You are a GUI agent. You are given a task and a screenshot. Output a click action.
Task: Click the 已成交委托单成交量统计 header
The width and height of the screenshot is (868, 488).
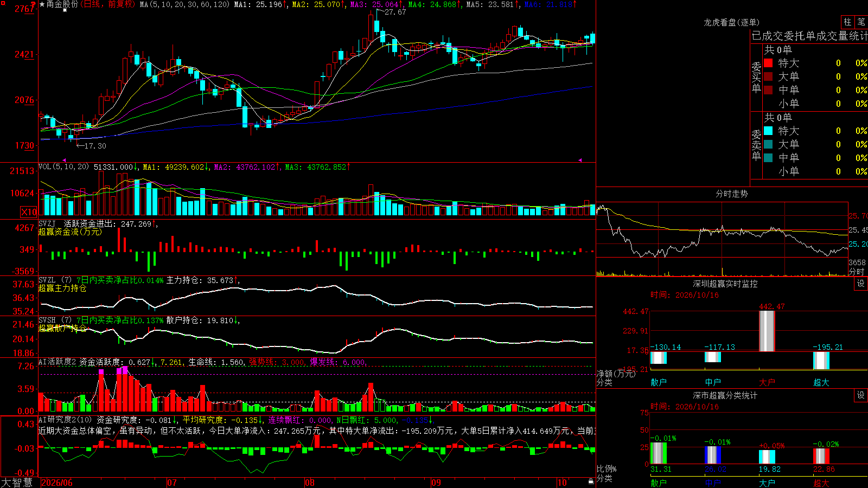point(809,36)
